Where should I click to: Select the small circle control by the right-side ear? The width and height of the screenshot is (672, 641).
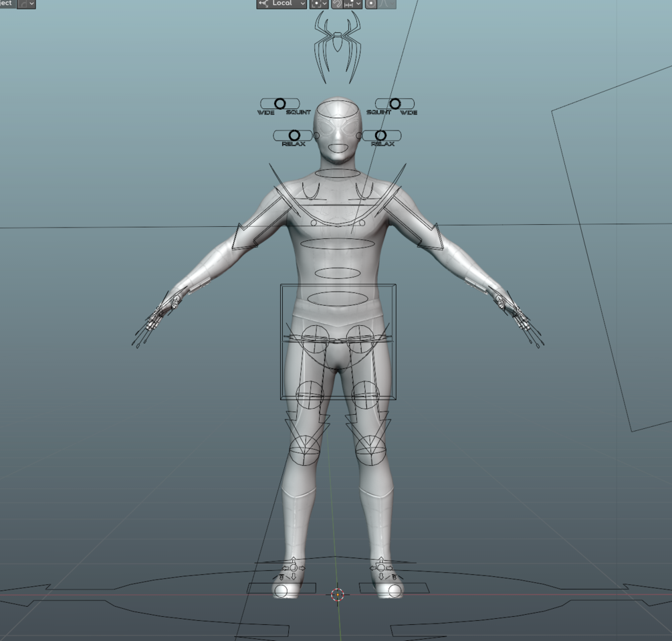tap(358, 136)
